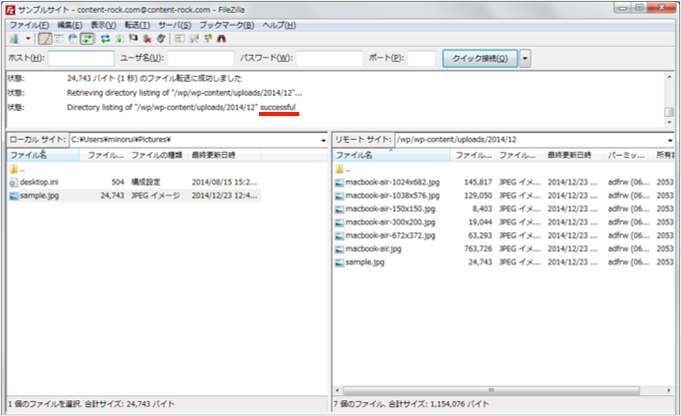Screen dimensions: 681x416
Task: Select macbook-air-150x150.jpg file icon
Action: pyautogui.click(x=340, y=209)
